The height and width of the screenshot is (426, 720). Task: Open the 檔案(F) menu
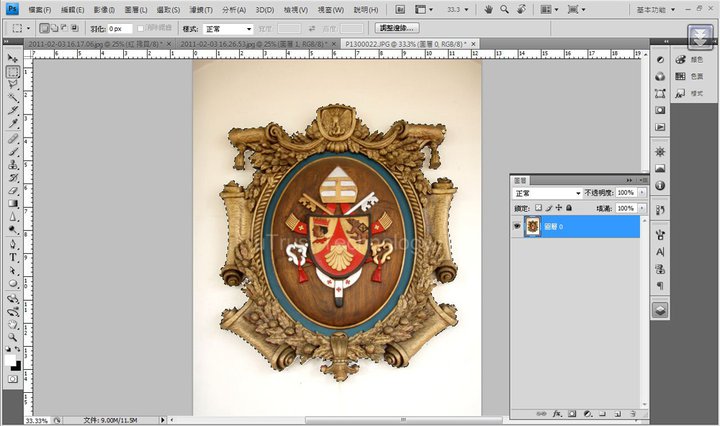click(x=40, y=9)
